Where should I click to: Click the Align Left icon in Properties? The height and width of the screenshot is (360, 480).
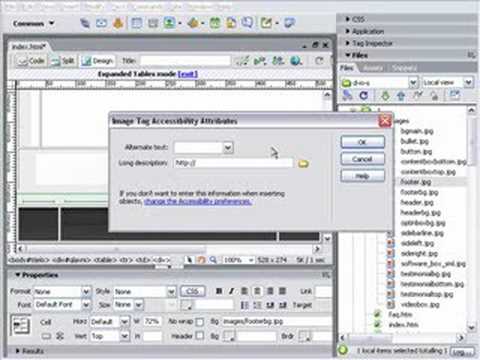pyautogui.click(x=244, y=291)
